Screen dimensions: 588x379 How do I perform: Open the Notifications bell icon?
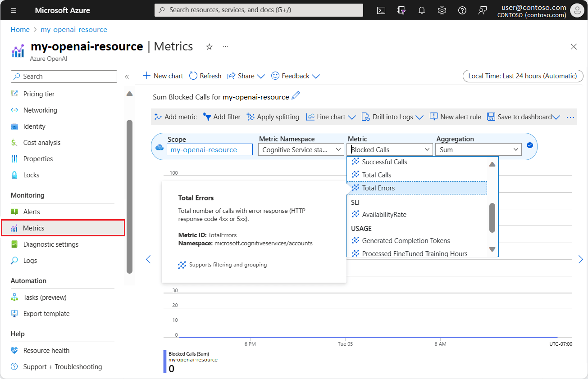(421, 10)
